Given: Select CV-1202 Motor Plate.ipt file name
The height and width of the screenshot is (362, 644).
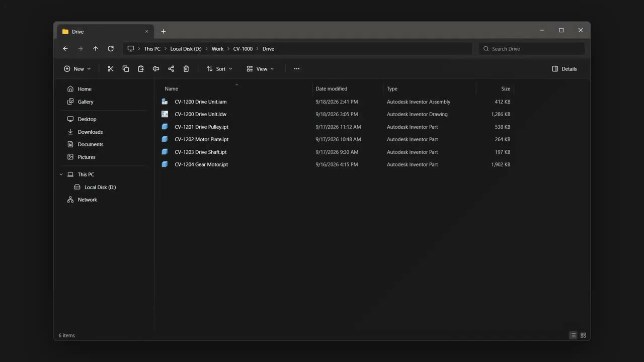Looking at the screenshot, I should [x=202, y=139].
